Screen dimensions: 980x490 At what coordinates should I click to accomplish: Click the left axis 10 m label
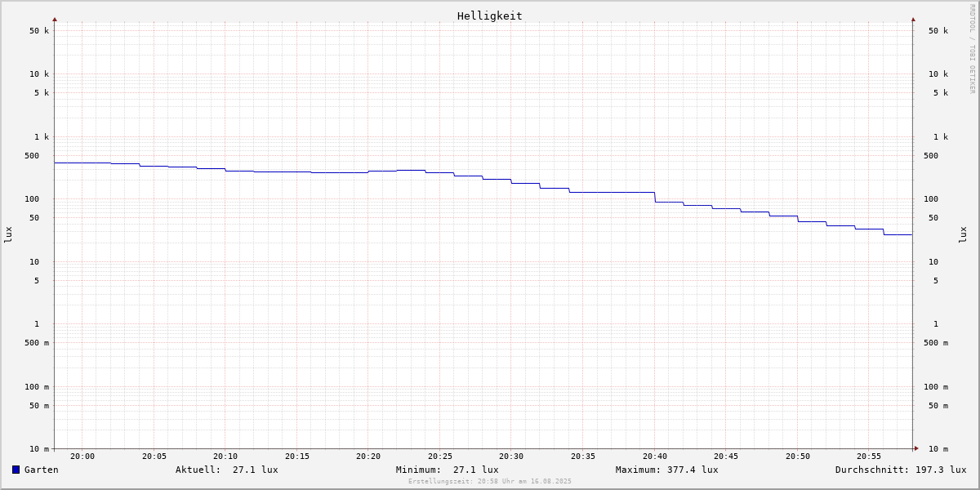click(39, 449)
